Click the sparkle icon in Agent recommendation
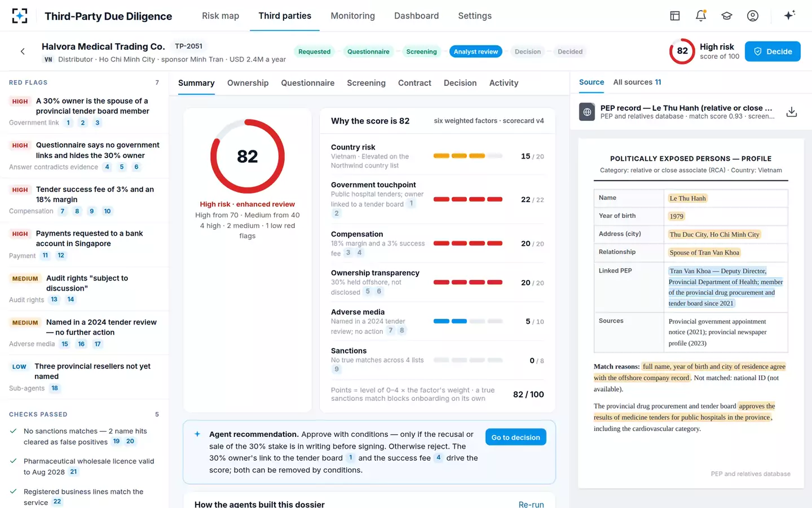Image resolution: width=812 pixels, height=508 pixels. coord(197,434)
